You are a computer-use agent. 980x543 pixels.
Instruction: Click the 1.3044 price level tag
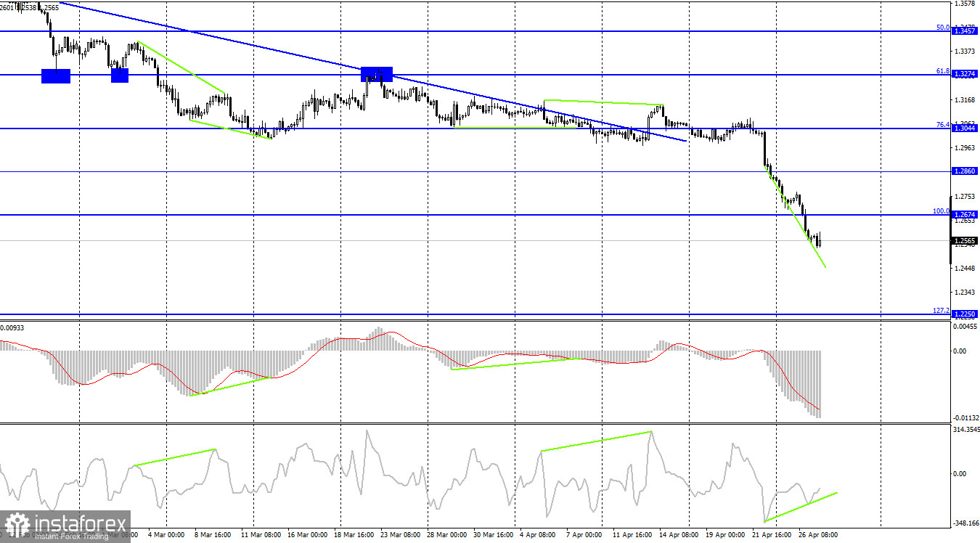coord(965,128)
